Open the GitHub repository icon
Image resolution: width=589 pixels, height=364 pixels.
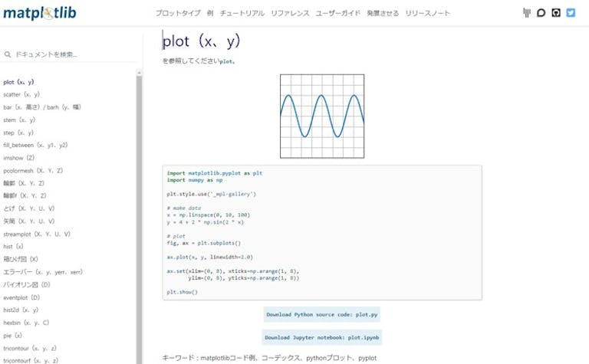pyautogui.click(x=556, y=13)
